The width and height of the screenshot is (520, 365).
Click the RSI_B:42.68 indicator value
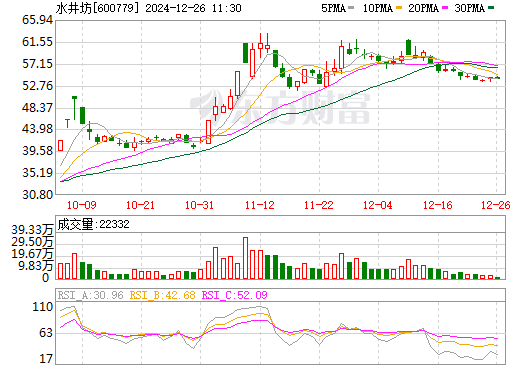162,295
